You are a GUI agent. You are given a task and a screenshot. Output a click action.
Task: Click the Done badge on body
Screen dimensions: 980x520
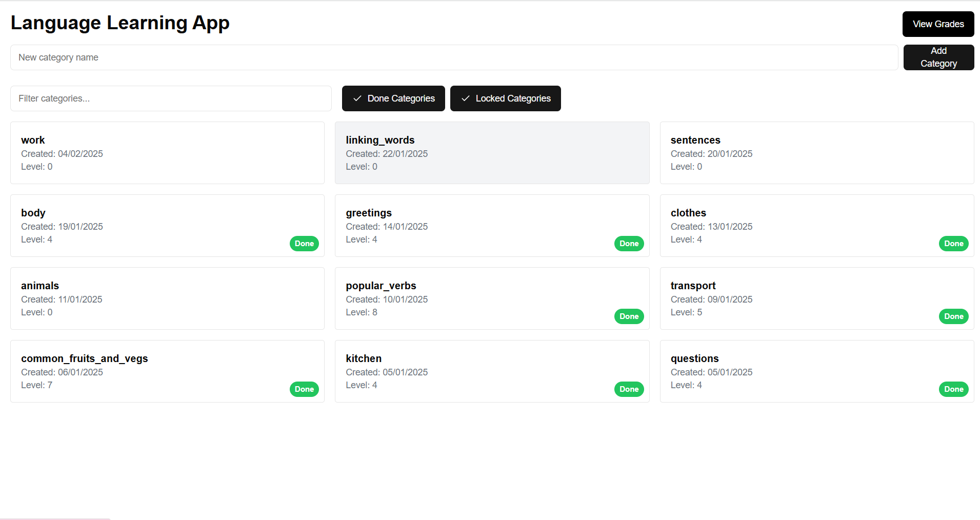[304, 244]
